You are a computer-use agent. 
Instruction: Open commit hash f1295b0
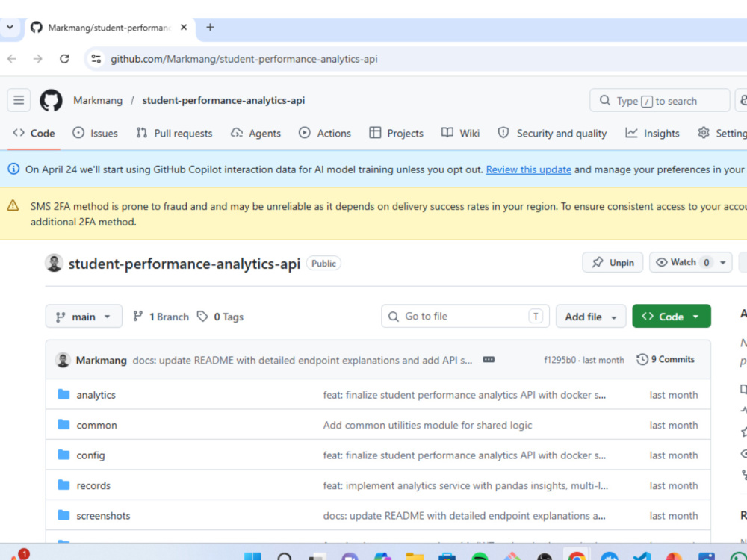point(560,360)
